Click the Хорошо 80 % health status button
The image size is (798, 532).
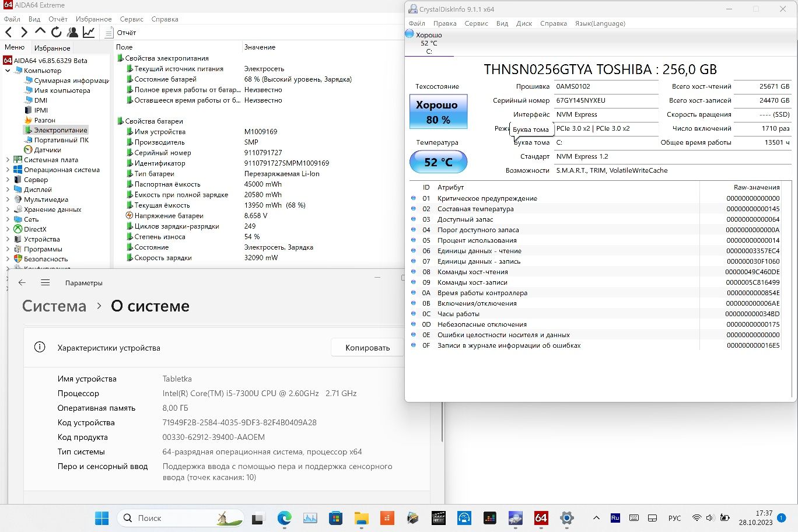[438, 112]
